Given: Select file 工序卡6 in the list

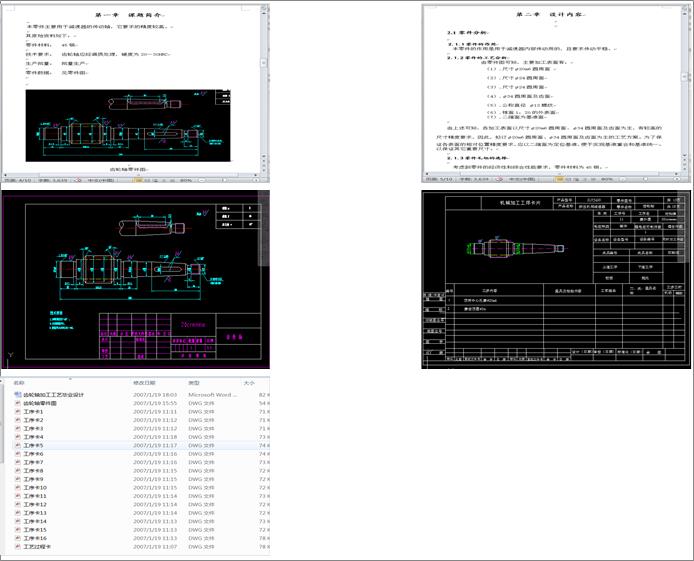Looking at the screenshot, I should pyautogui.click(x=33, y=453).
